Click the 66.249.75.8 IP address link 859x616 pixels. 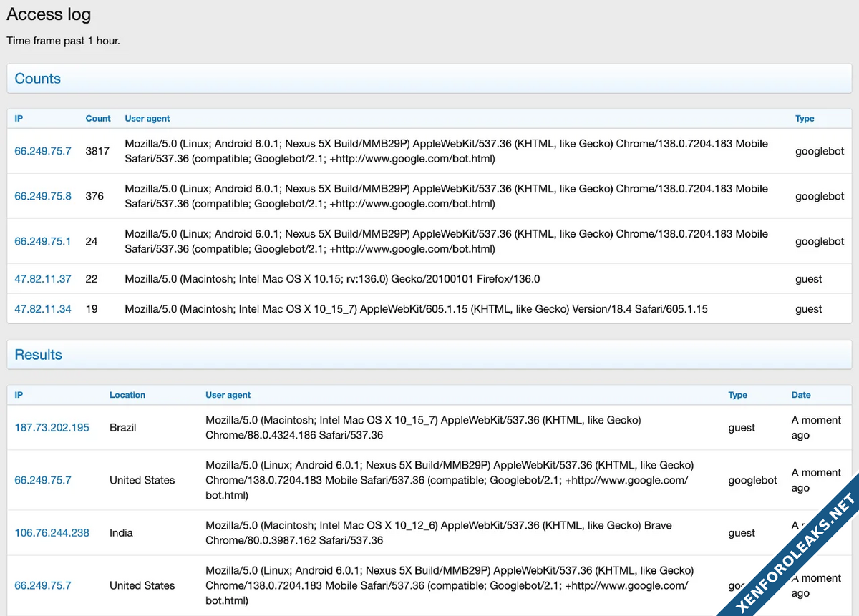(43, 196)
